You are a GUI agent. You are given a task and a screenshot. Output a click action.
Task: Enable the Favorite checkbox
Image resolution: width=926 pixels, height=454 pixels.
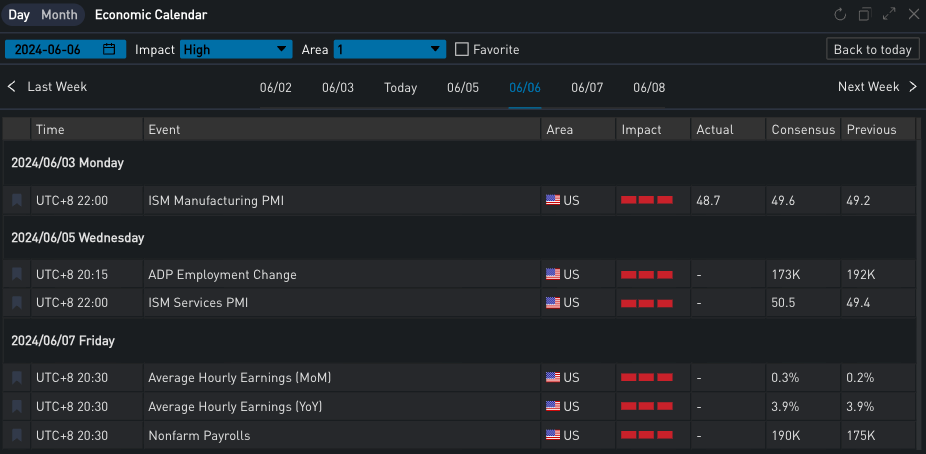(x=462, y=49)
